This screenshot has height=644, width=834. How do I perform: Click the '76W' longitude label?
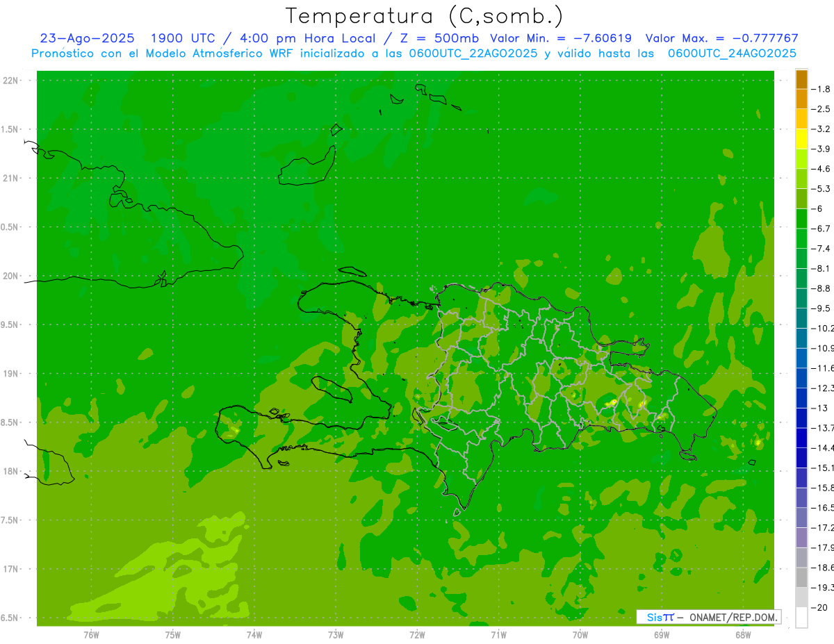91,635
